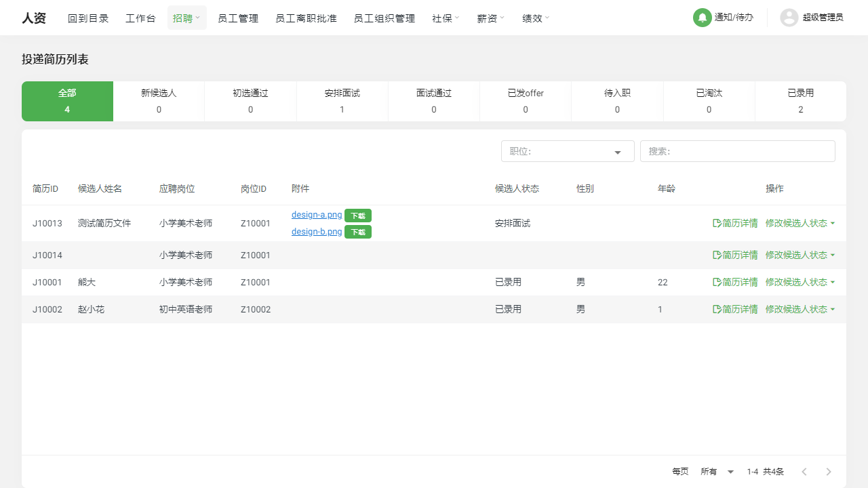Click 回到目录 in the top menu
The height and width of the screenshot is (488, 868).
point(88,18)
